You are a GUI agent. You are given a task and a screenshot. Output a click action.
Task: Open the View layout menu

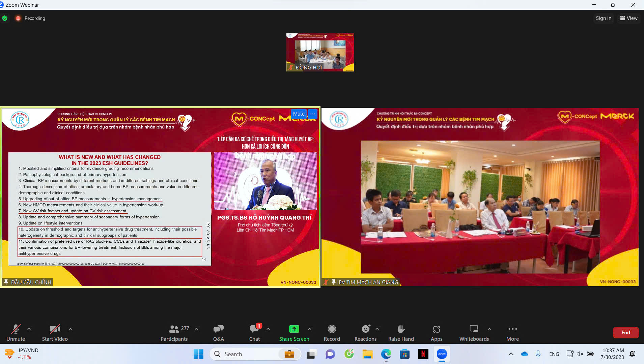[x=629, y=18]
